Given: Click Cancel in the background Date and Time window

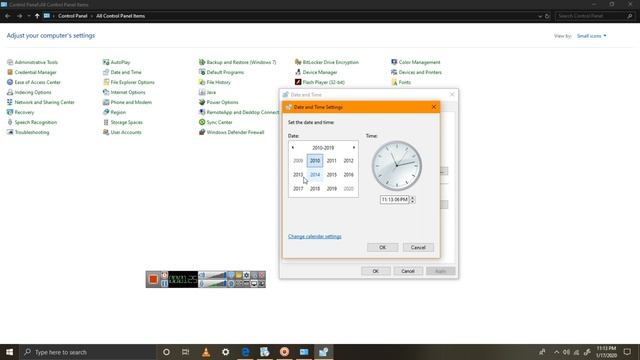Looking at the screenshot, I should pos(408,271).
